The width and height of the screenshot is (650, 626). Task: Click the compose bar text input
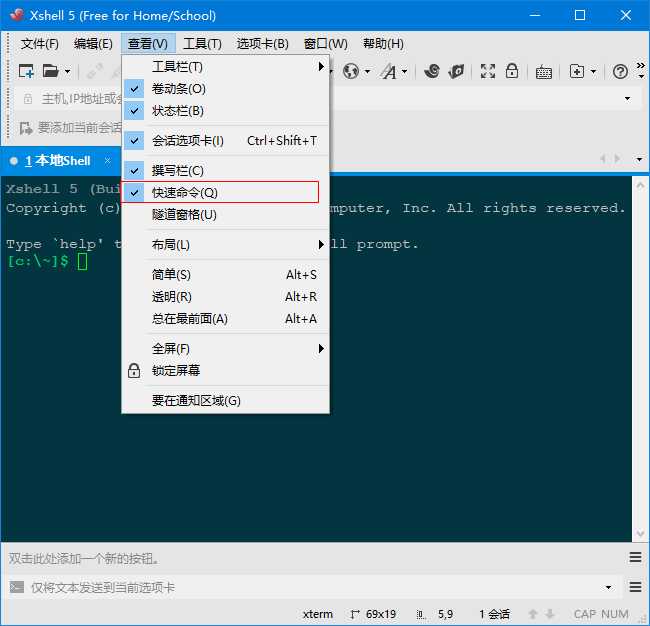pyautogui.click(x=313, y=587)
